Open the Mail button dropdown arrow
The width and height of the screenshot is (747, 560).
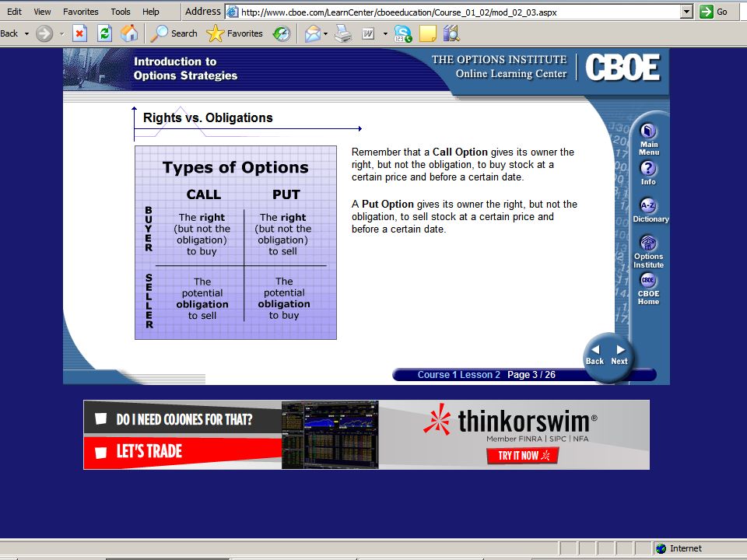325,33
